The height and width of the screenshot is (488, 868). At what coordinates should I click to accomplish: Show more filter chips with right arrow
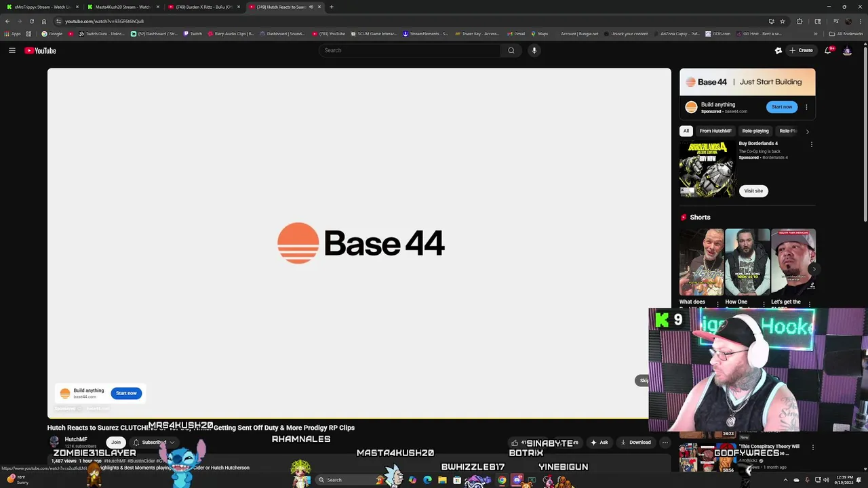tap(807, 131)
